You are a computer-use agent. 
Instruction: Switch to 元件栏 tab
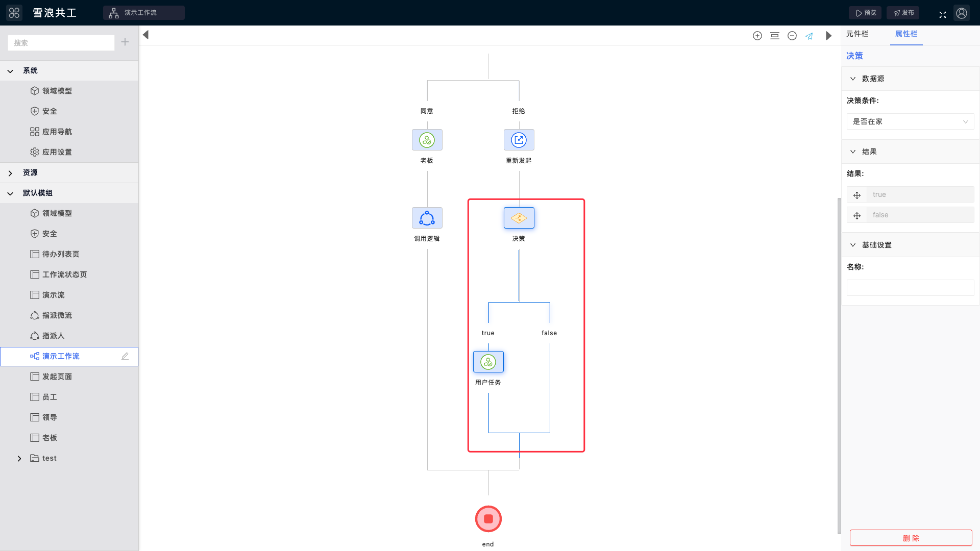(x=857, y=34)
